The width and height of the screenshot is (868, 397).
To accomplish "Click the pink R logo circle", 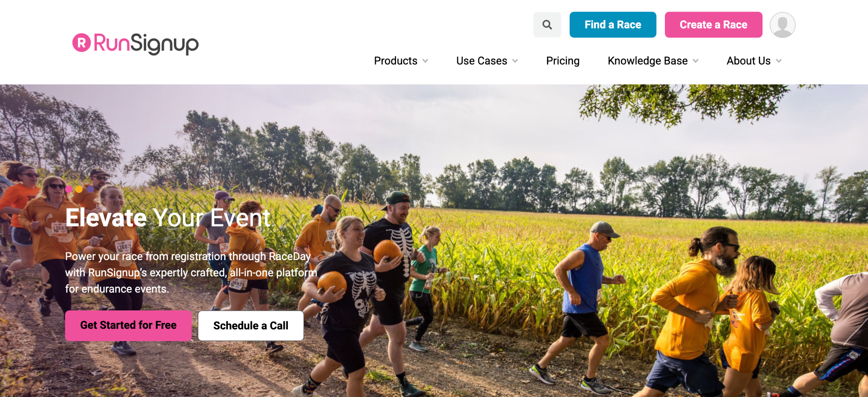I will tap(81, 43).
